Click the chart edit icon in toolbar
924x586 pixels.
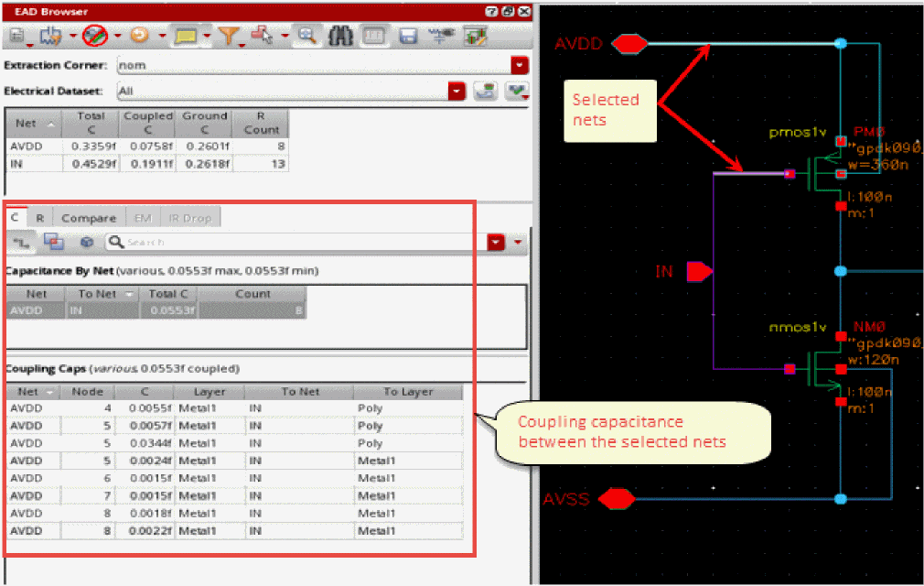pyautogui.click(x=475, y=37)
